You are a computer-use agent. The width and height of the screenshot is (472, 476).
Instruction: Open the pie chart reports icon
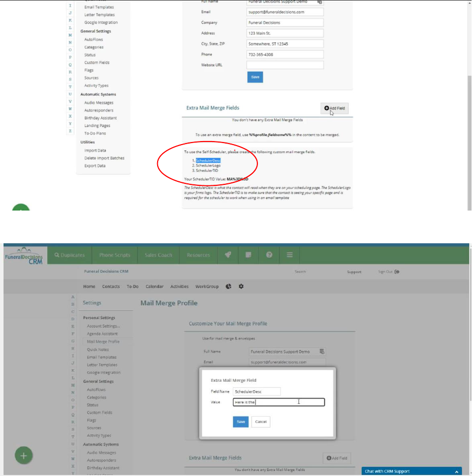[x=229, y=287]
